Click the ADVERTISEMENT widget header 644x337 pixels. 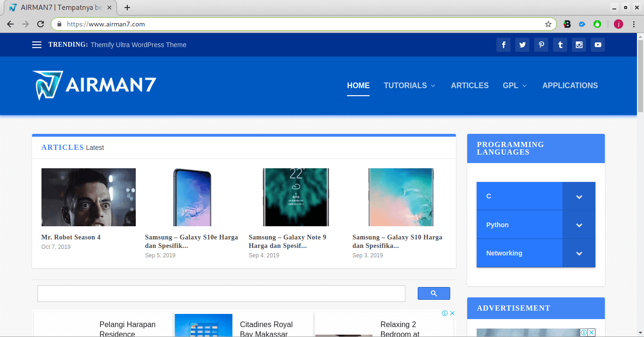(536, 308)
